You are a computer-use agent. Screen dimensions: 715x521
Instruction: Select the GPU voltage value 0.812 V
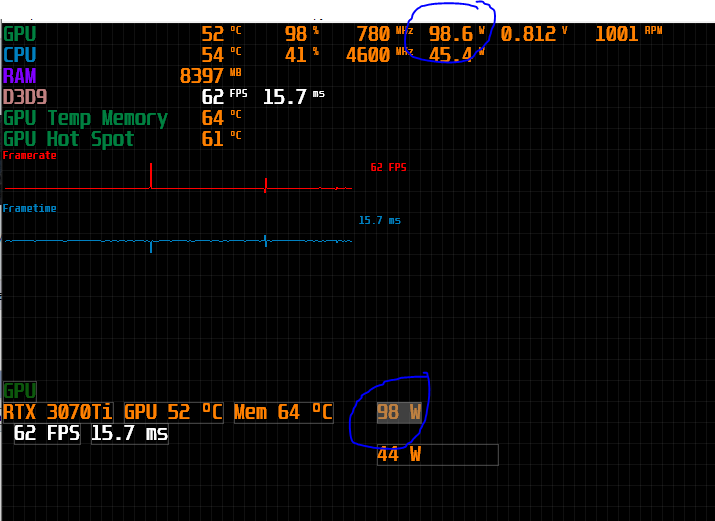coord(534,34)
